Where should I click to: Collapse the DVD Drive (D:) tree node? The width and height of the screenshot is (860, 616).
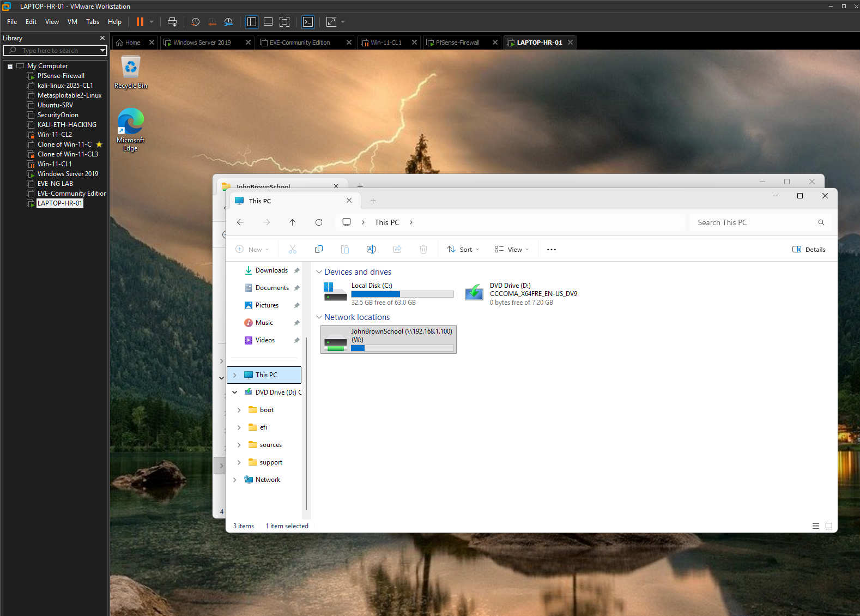pyautogui.click(x=235, y=392)
